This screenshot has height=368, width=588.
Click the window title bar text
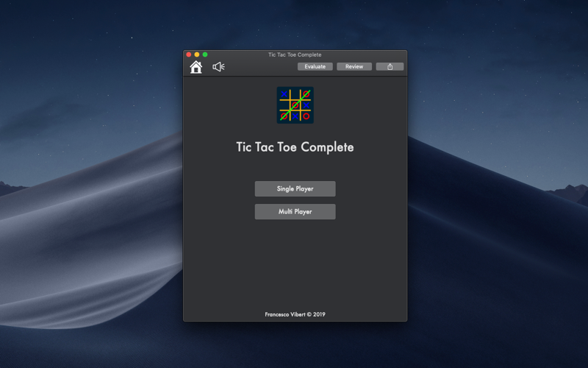(295, 54)
